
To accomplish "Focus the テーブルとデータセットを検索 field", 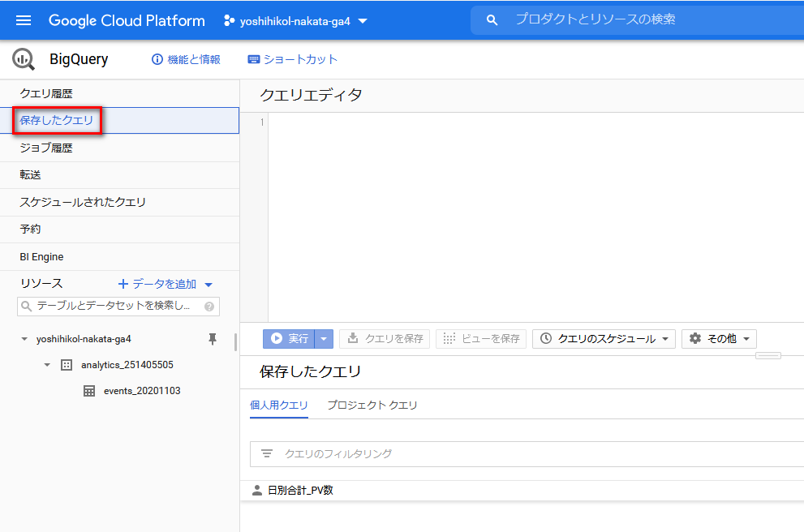I will pyautogui.click(x=118, y=307).
